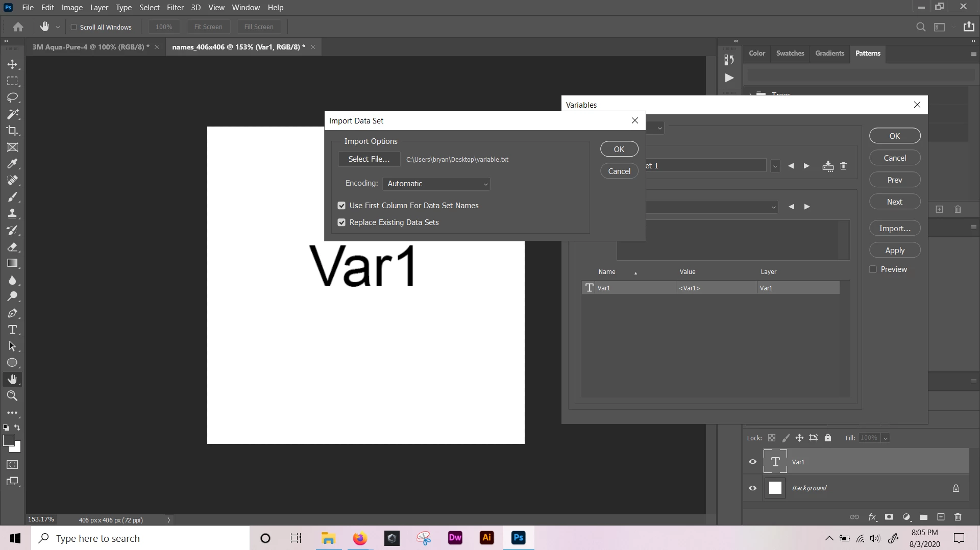Click the Home icon in options bar

point(18,27)
